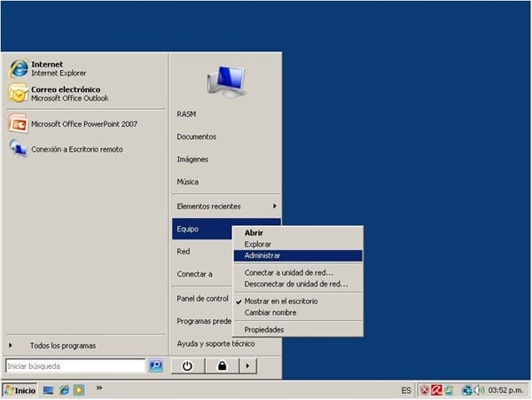This screenshot has height=400, width=532.
Task: Click the search magnifier icon
Action: click(x=156, y=365)
